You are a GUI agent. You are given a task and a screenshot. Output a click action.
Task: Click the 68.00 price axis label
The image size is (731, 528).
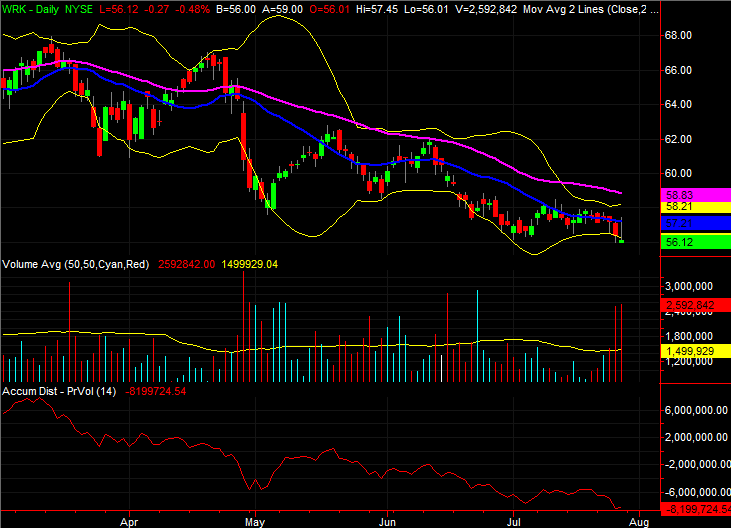[x=679, y=35]
